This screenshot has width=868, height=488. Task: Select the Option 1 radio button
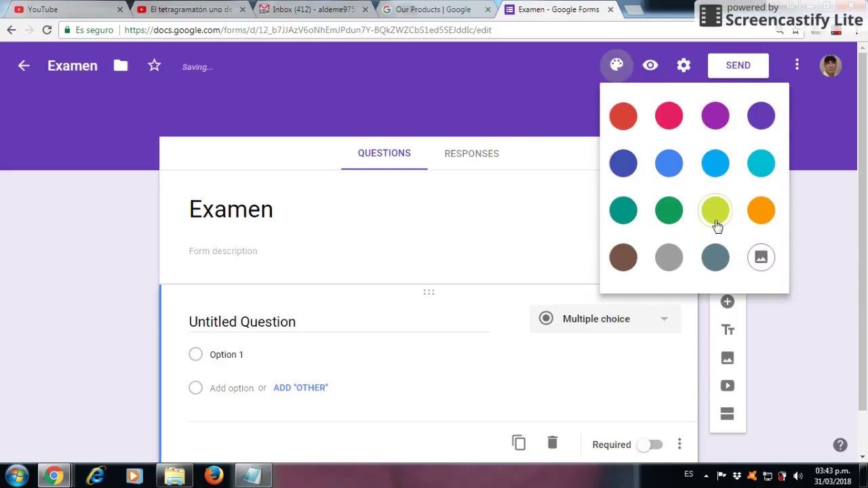(x=195, y=354)
